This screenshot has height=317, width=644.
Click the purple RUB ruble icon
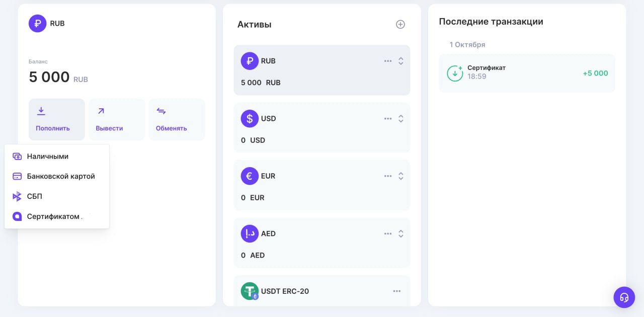tap(250, 60)
